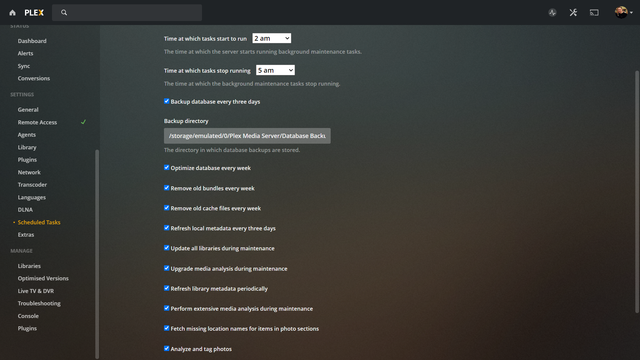640x360 pixels.
Task: Open Troubleshooting page
Action: tap(39, 303)
